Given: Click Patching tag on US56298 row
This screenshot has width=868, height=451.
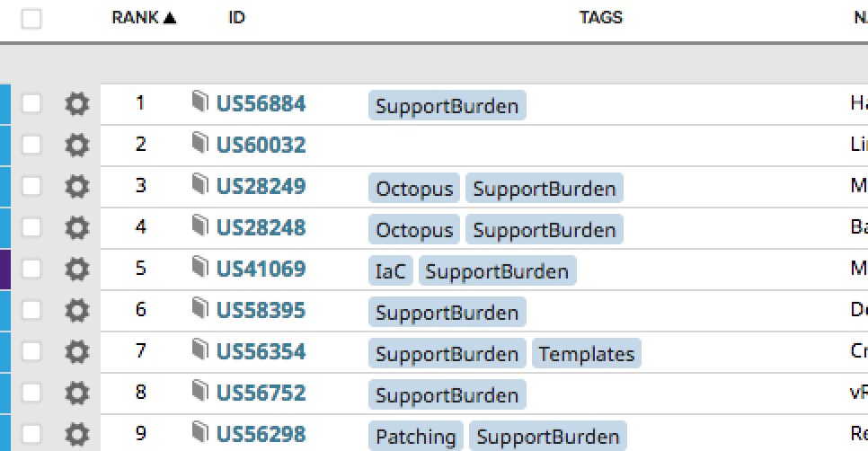Looking at the screenshot, I should click(x=416, y=436).
